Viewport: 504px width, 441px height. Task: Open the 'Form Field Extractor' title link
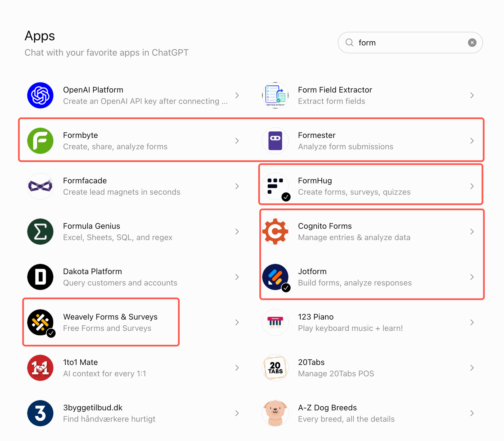click(x=335, y=90)
